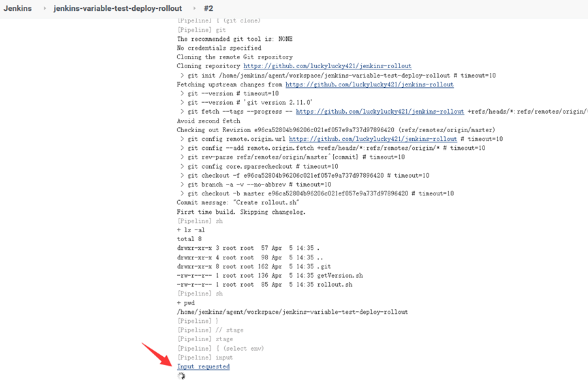The image size is (588, 380).
Task: Click the "(select env)" pipeline stage line
Action: pyautogui.click(x=220, y=348)
